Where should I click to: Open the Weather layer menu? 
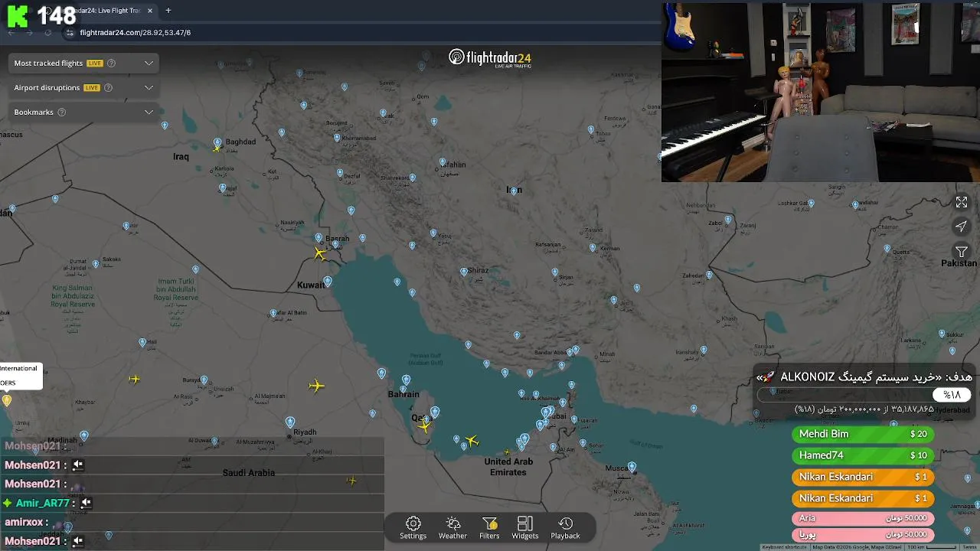coord(452,528)
